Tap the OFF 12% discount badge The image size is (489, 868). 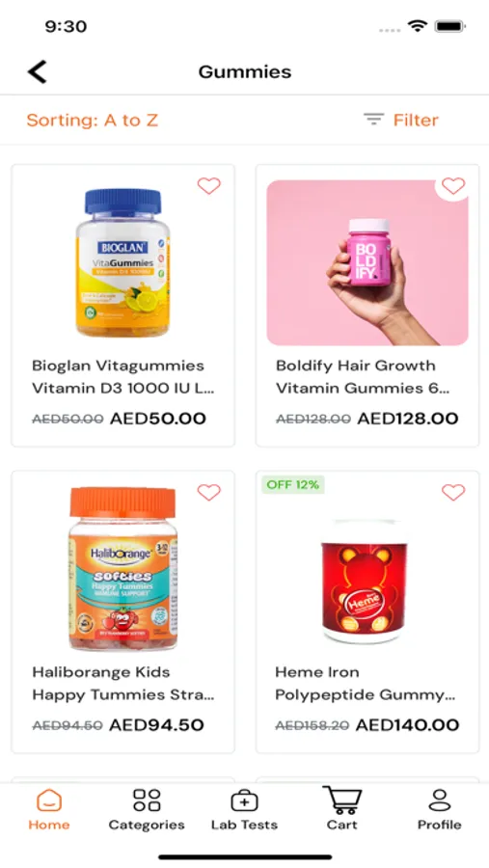click(292, 485)
